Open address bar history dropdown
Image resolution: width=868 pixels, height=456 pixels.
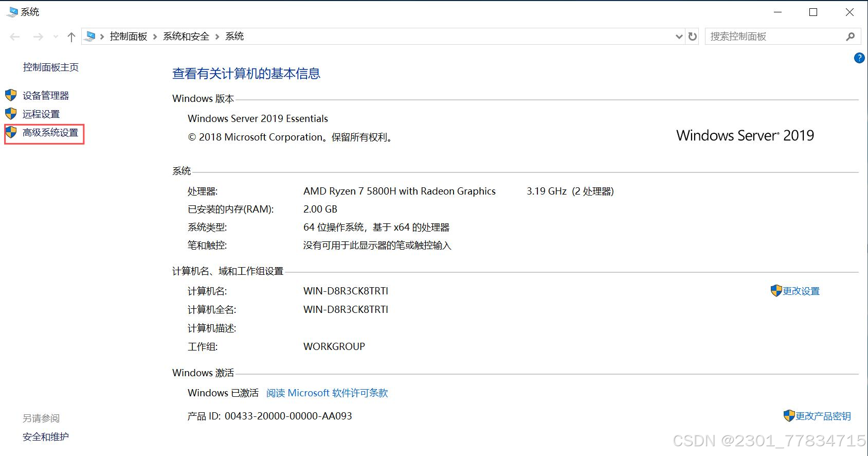pos(679,37)
